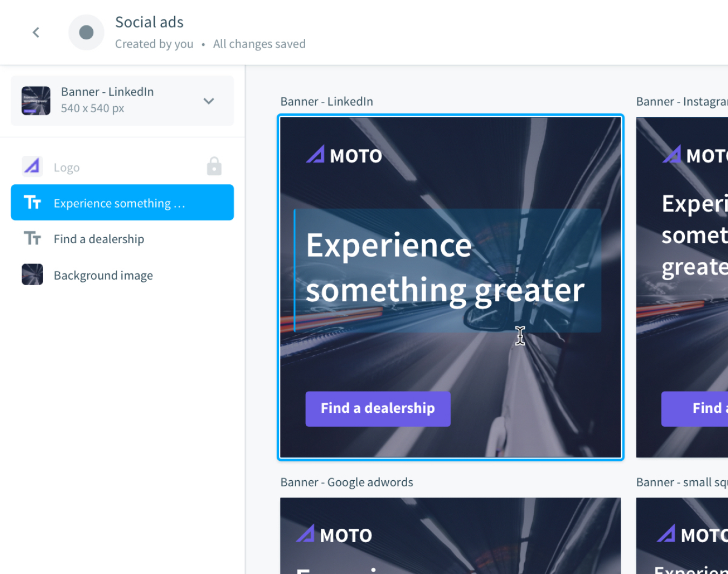Select the Logo layer icon

[x=32, y=167]
